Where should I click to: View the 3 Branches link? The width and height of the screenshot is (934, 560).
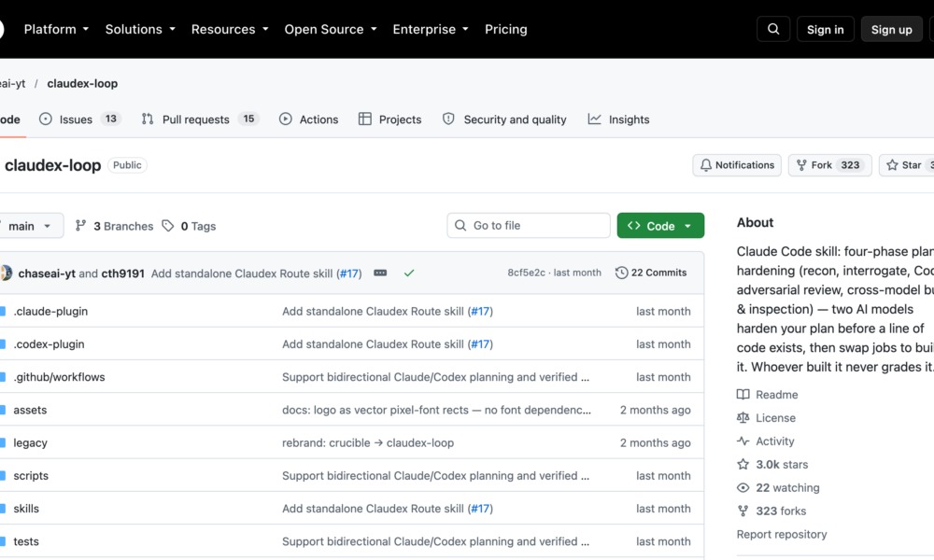coord(114,226)
